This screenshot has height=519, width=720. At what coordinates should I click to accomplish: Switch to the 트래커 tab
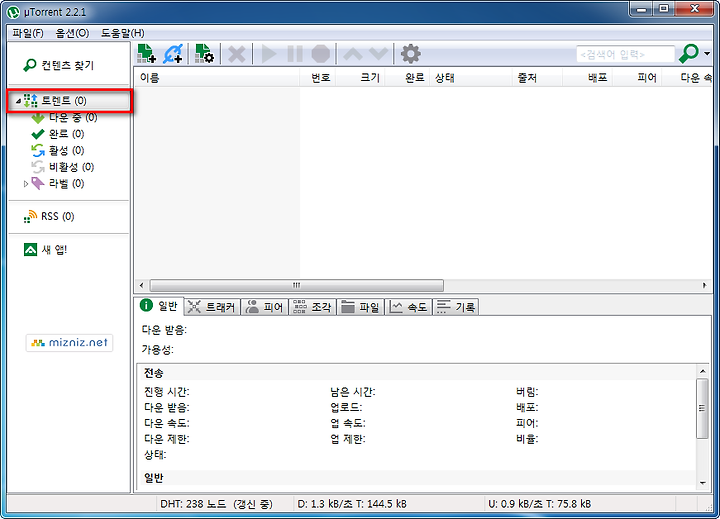[x=212, y=307]
